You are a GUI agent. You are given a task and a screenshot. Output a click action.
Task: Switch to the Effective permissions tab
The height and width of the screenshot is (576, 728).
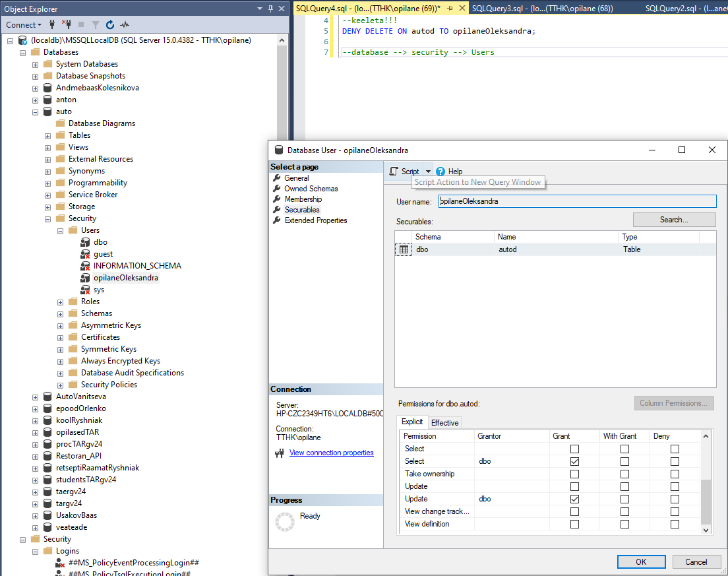click(444, 423)
